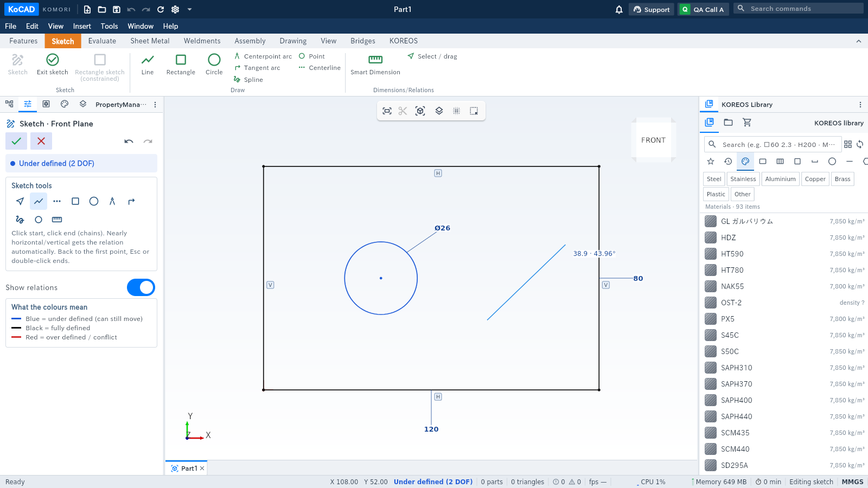Viewport: 868px width, 488px height.
Task: Toggle the Steel material filter chip
Action: tap(714, 179)
